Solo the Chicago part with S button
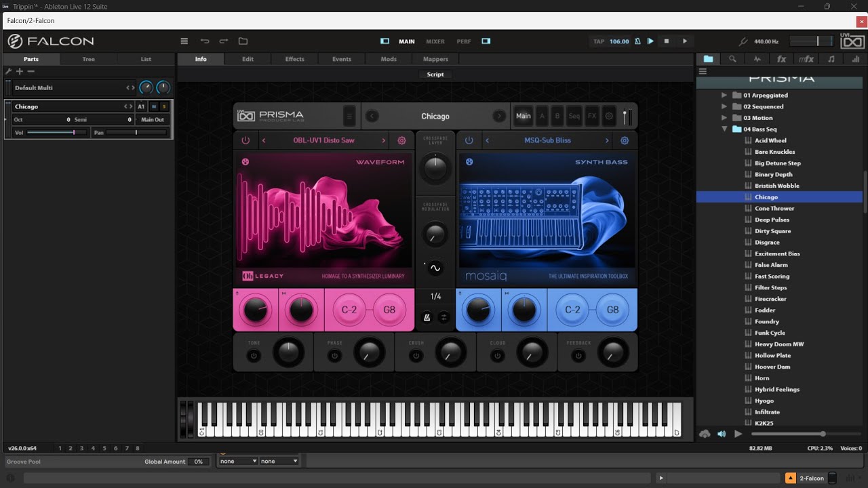This screenshot has width=868, height=488. [163, 106]
